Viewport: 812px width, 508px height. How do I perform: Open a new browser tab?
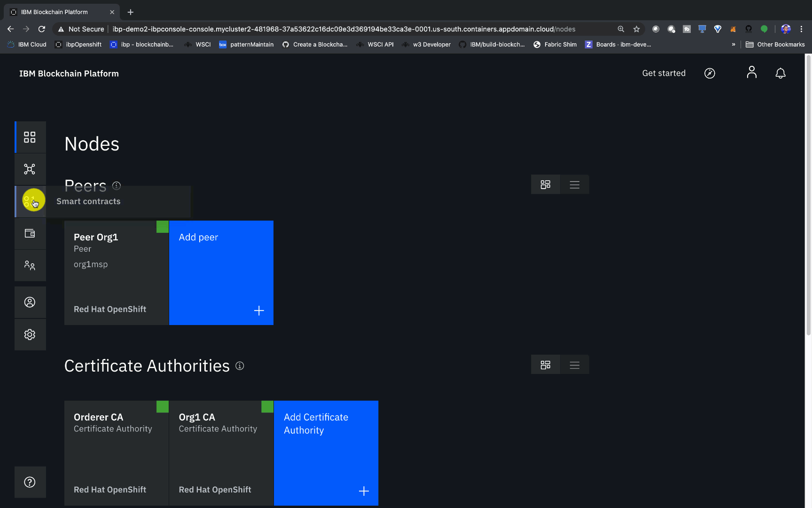[x=131, y=12]
